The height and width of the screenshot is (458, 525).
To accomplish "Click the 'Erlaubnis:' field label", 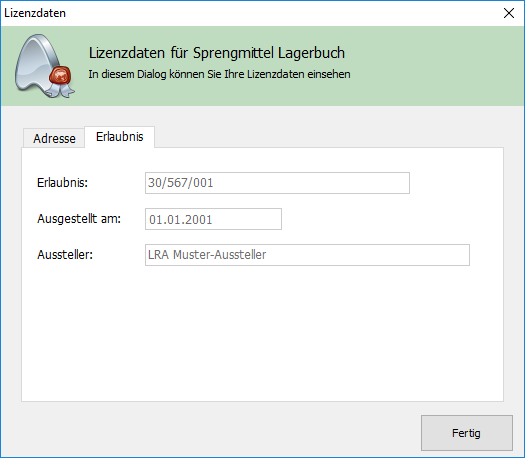I will point(62,183).
